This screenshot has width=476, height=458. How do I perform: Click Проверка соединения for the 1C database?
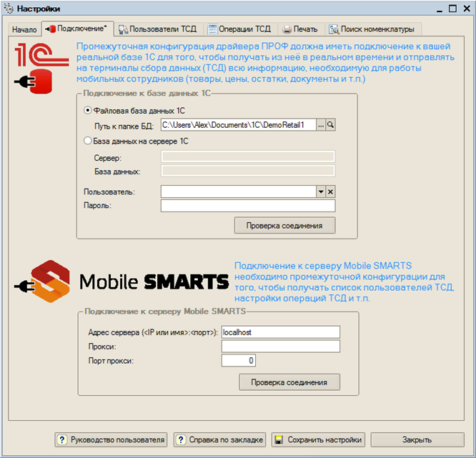click(x=284, y=226)
